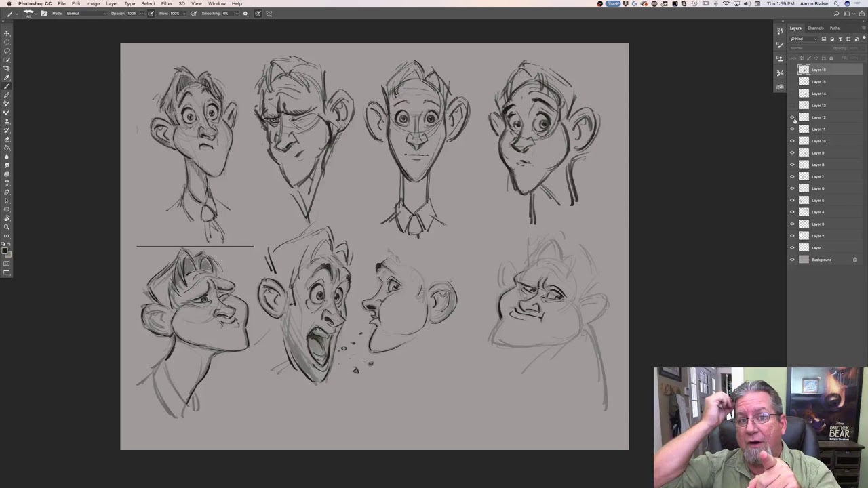Lock layer position icon
This screenshot has width=868, height=488.
(816, 58)
